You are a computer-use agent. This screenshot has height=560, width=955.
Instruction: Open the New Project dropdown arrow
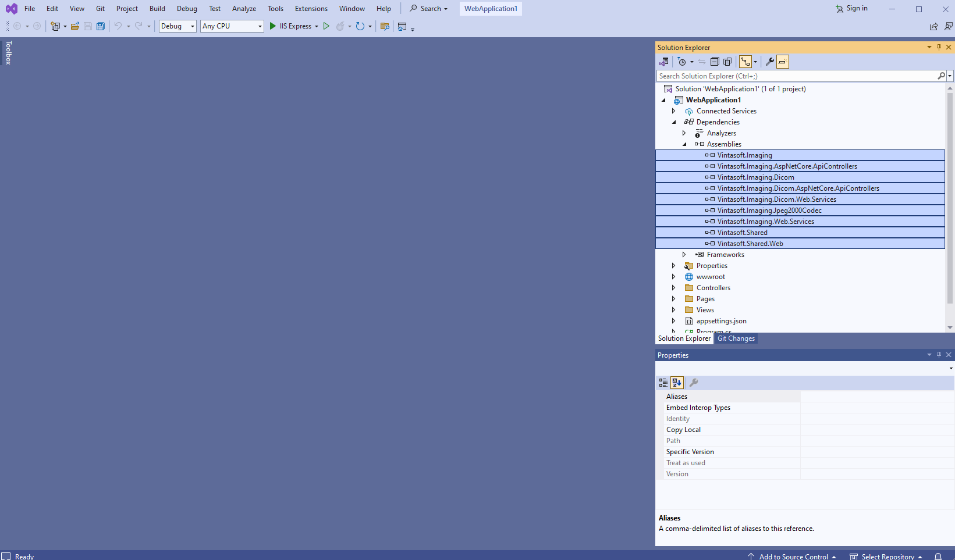pos(65,26)
